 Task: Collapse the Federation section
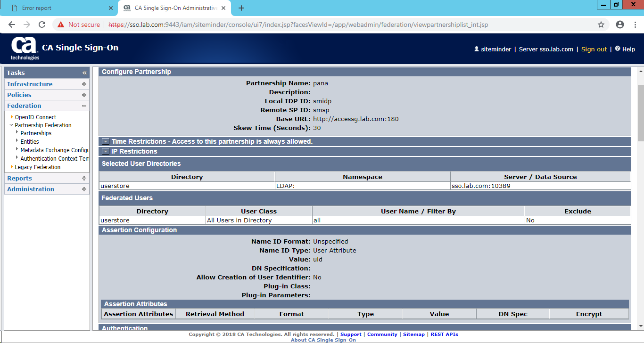[x=84, y=106]
